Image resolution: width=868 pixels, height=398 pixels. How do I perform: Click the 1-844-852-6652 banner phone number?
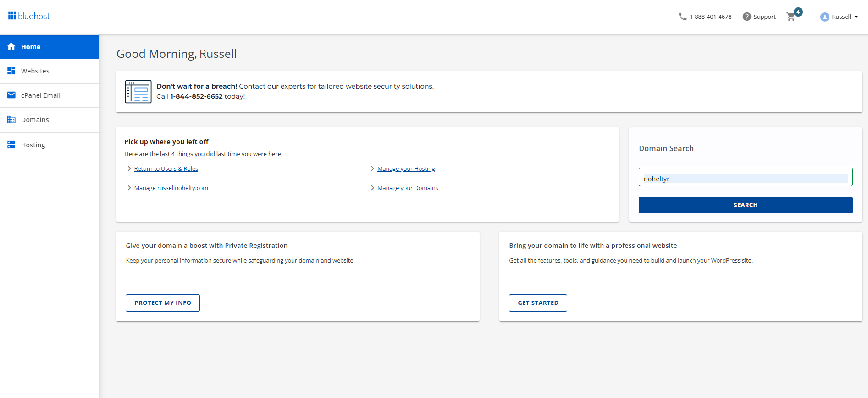(x=196, y=96)
